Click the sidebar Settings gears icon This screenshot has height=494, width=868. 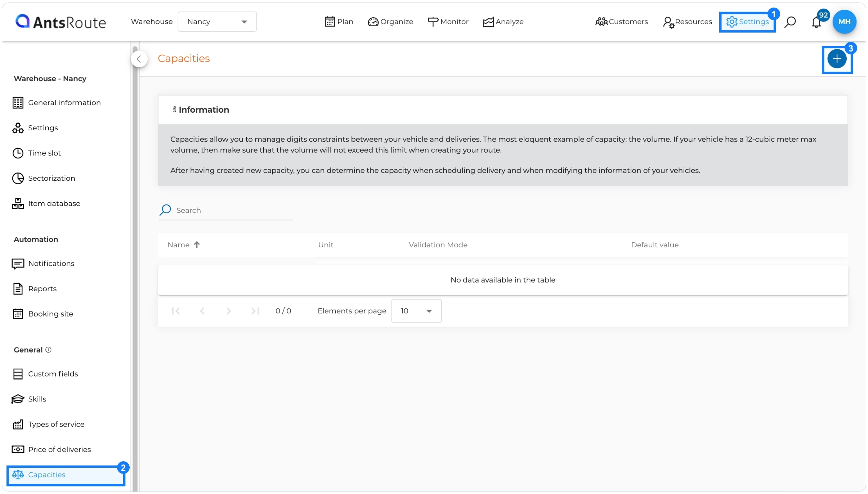[x=18, y=128]
